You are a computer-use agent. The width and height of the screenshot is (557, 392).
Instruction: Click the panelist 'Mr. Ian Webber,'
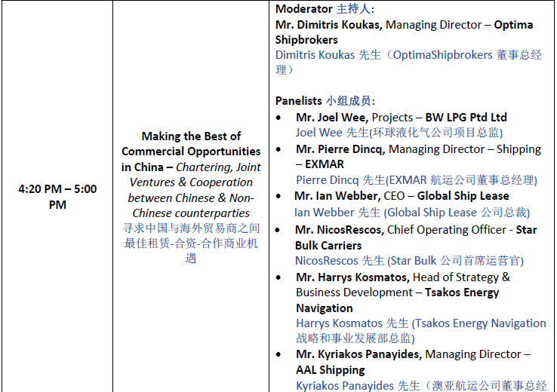click(337, 196)
